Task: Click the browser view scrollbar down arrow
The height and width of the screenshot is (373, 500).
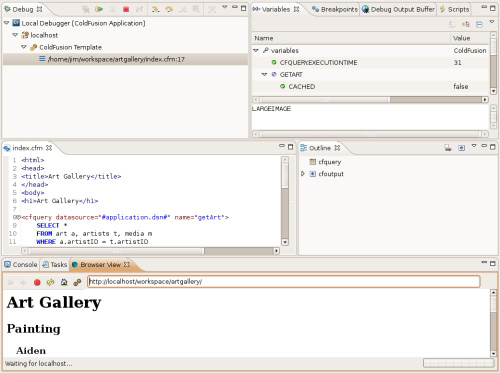Action: [x=493, y=353]
